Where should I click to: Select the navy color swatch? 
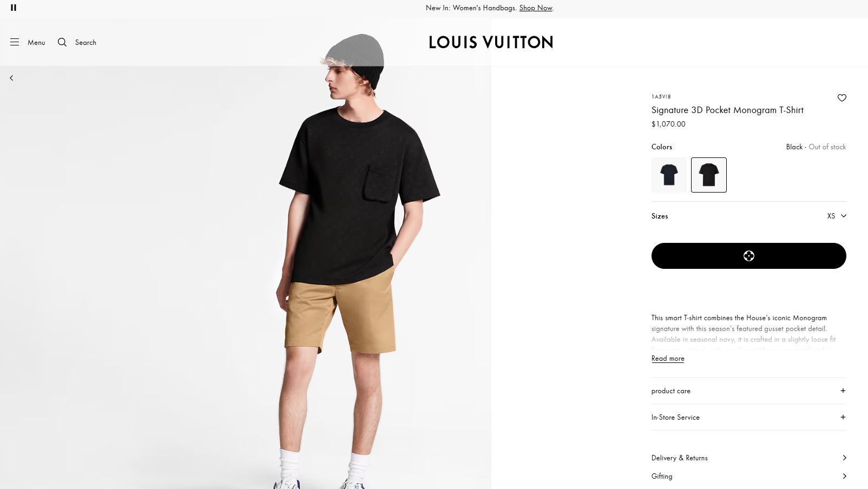pyautogui.click(x=669, y=175)
